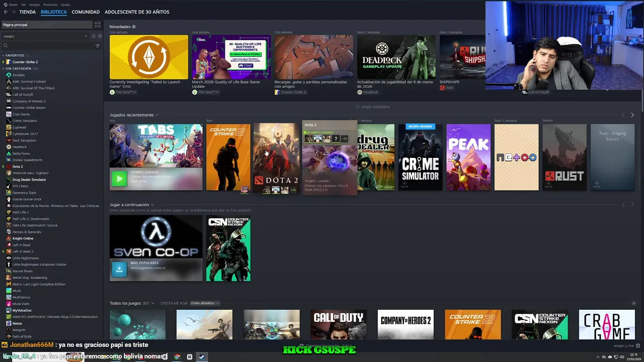
Task: Open the Orden alfabético sort dropdown
Action: pyautogui.click(x=204, y=303)
